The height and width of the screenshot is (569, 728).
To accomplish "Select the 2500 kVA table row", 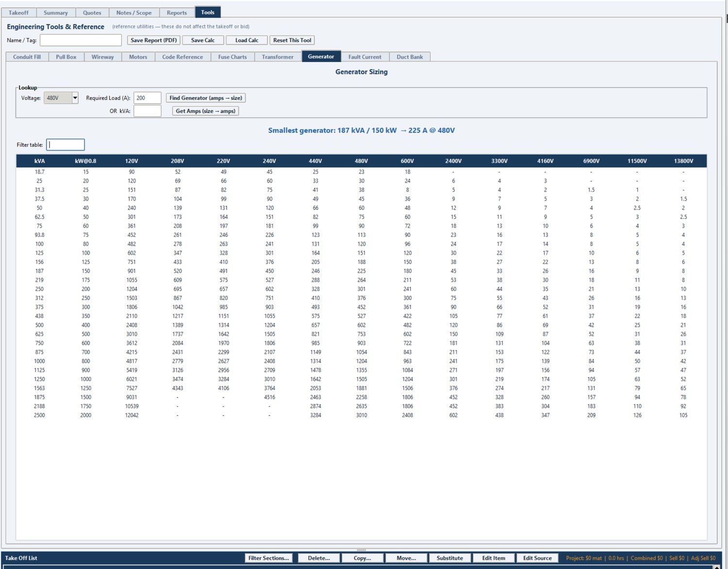I will click(362, 415).
